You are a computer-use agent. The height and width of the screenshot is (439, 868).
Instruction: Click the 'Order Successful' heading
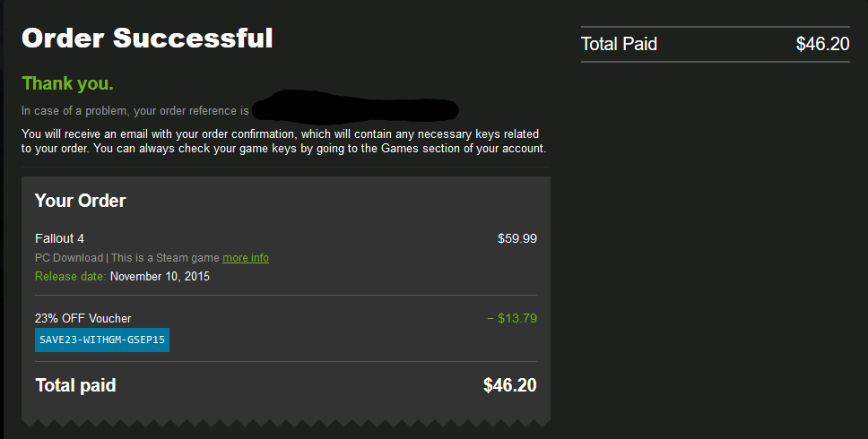tap(147, 39)
